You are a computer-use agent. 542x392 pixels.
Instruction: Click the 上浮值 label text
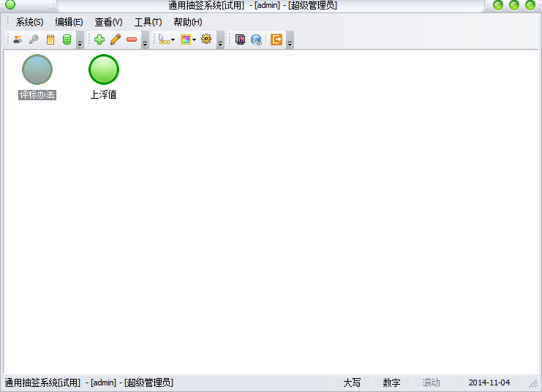click(103, 95)
